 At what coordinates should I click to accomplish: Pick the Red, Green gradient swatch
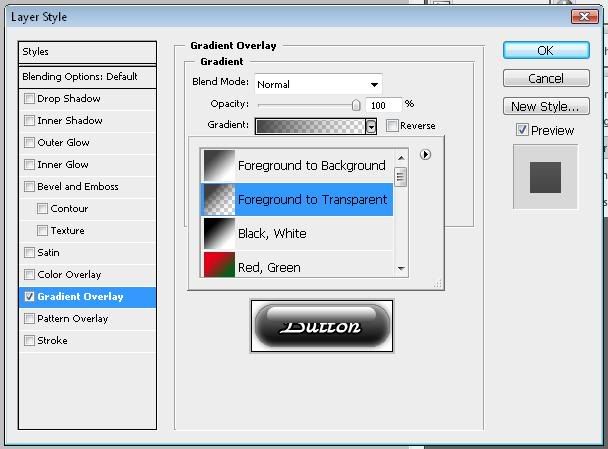(218, 264)
